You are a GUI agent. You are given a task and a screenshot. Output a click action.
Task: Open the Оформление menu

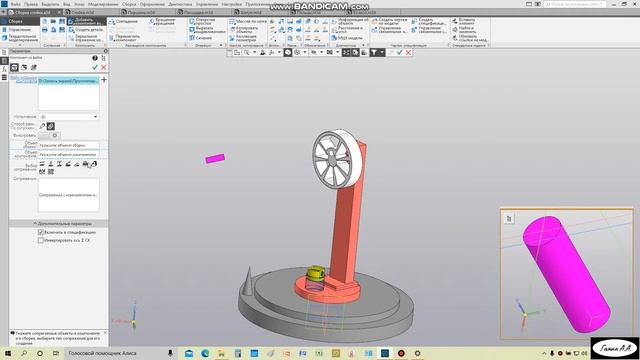tap(152, 4)
